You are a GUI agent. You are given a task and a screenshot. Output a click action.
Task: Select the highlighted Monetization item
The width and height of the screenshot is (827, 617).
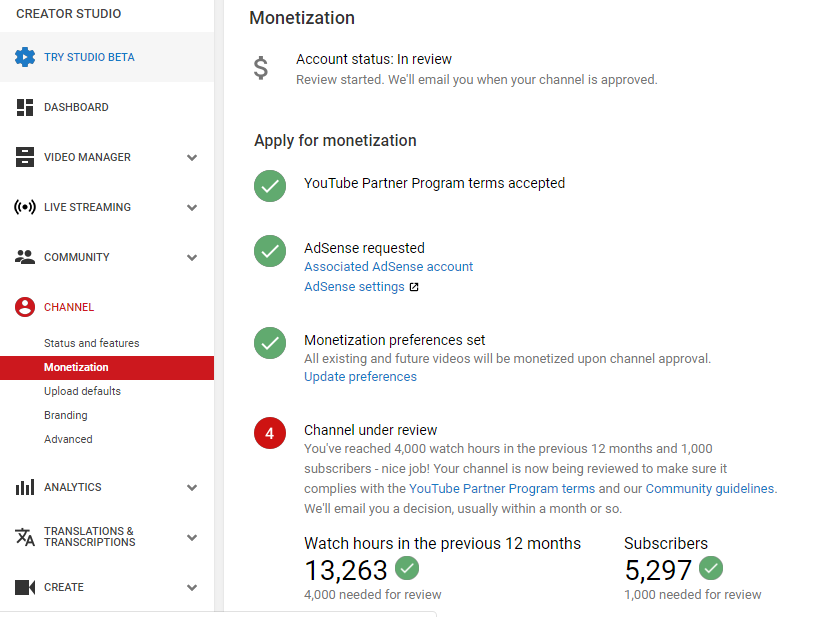click(x=107, y=368)
